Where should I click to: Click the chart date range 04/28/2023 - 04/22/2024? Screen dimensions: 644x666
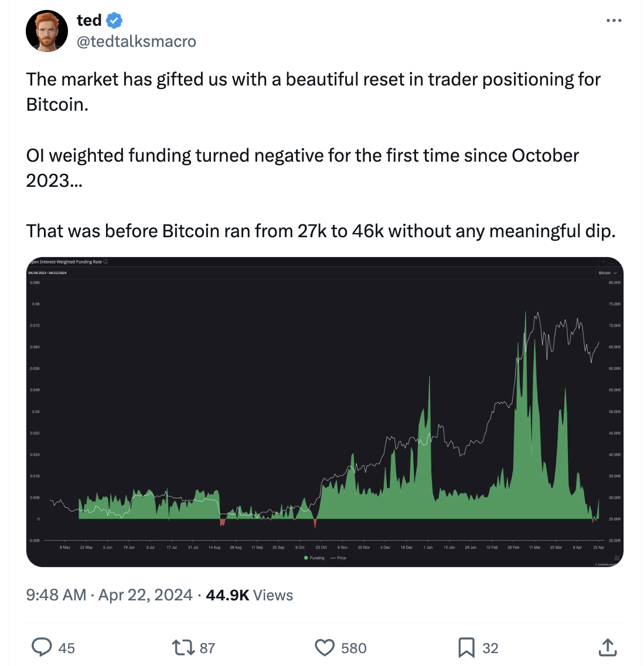point(47,273)
